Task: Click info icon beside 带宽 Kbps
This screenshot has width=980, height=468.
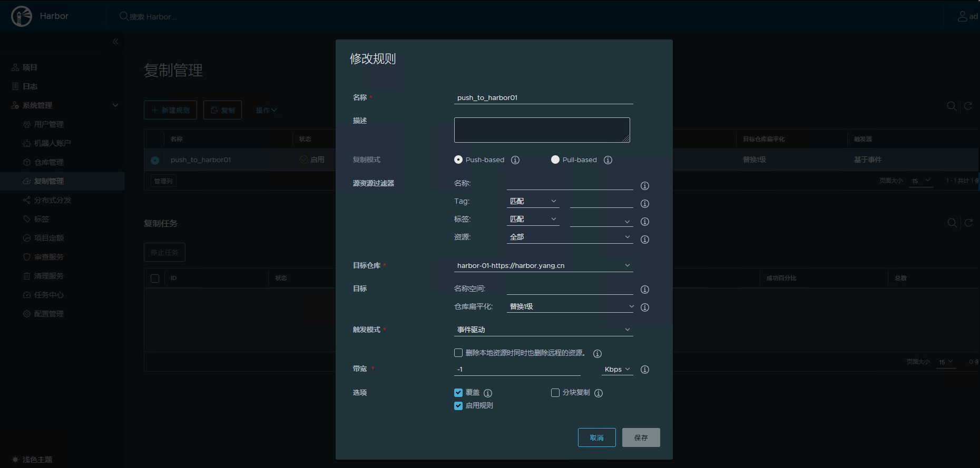Action: [x=644, y=370]
